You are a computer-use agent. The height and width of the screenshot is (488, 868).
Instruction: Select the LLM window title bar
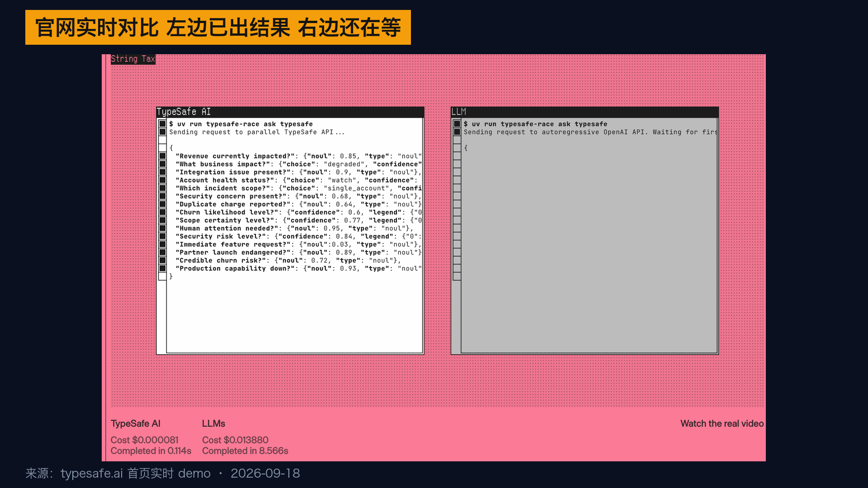[x=585, y=112]
